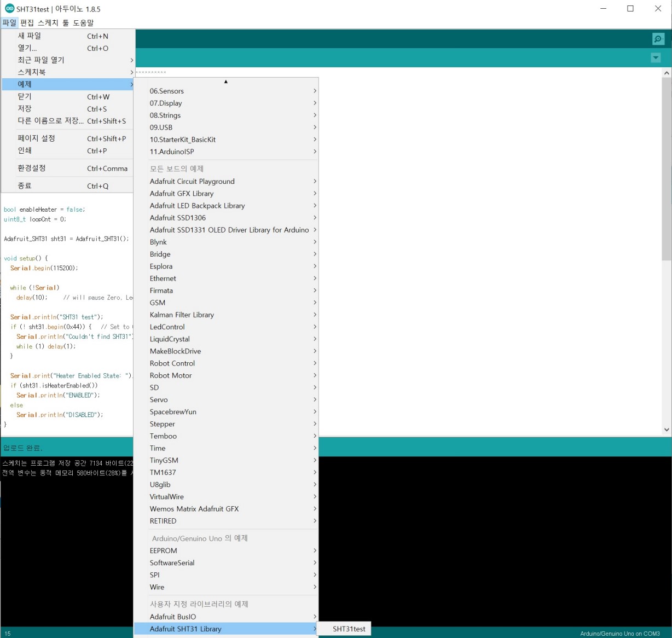Open Adafruit BusIO examples
Image resolution: width=672 pixels, height=638 pixels.
(x=226, y=617)
